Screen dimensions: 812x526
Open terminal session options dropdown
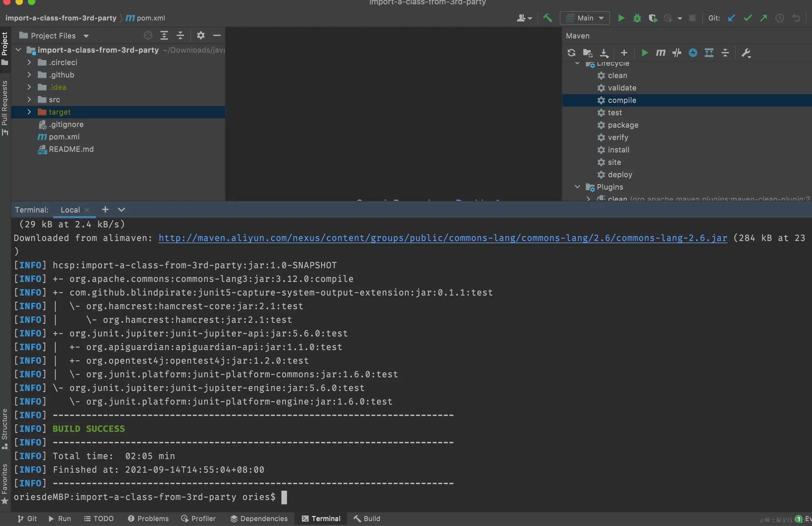(121, 210)
